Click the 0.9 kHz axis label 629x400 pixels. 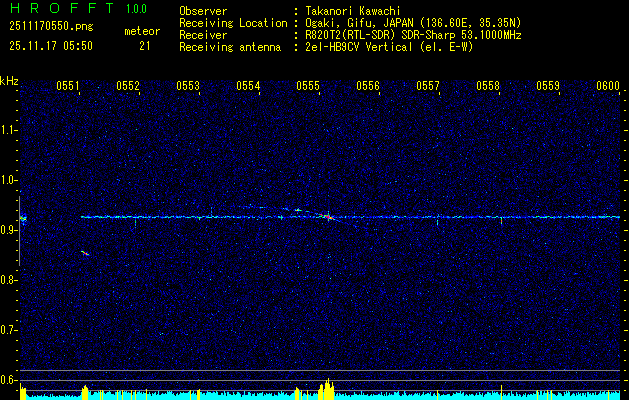click(x=8, y=230)
